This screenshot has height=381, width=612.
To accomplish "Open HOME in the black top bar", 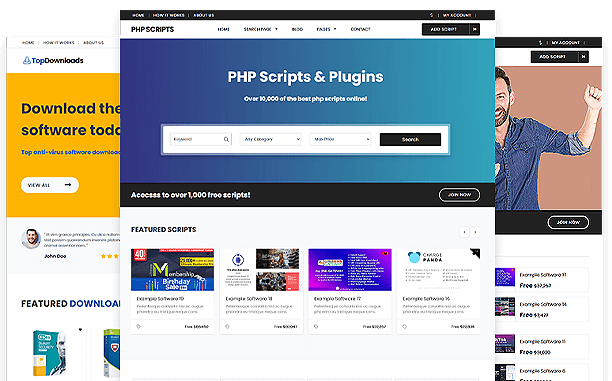I will click(x=138, y=15).
